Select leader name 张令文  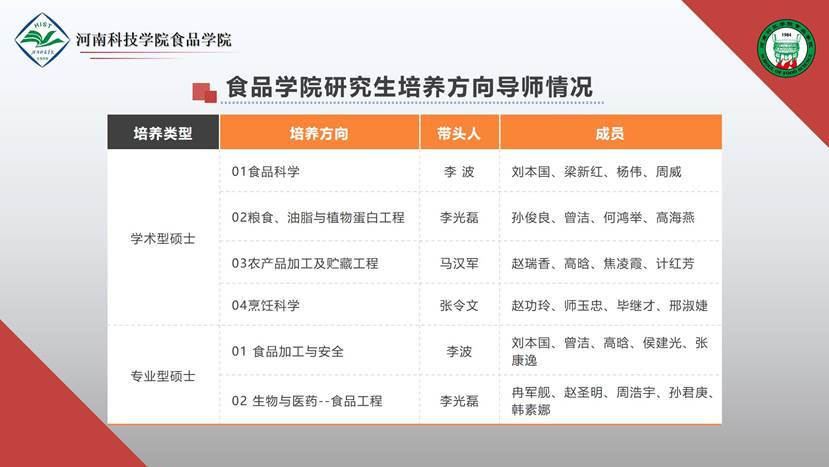pyautogui.click(x=459, y=305)
